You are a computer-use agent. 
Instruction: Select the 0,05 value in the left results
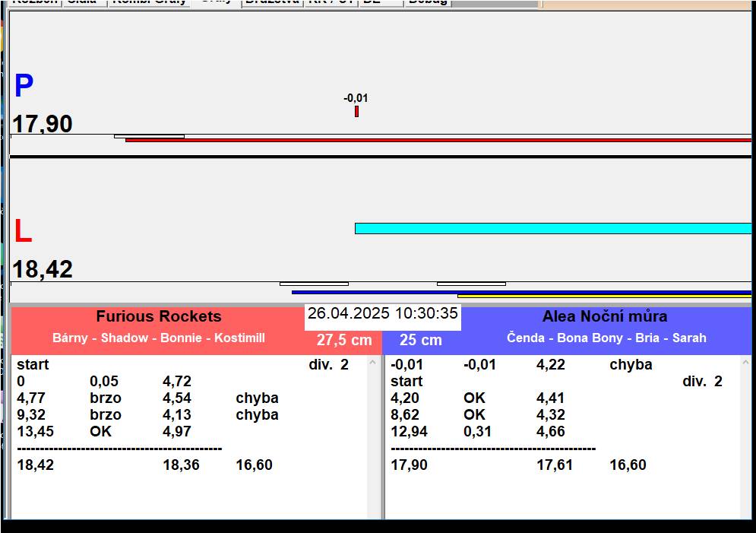pyautogui.click(x=103, y=382)
